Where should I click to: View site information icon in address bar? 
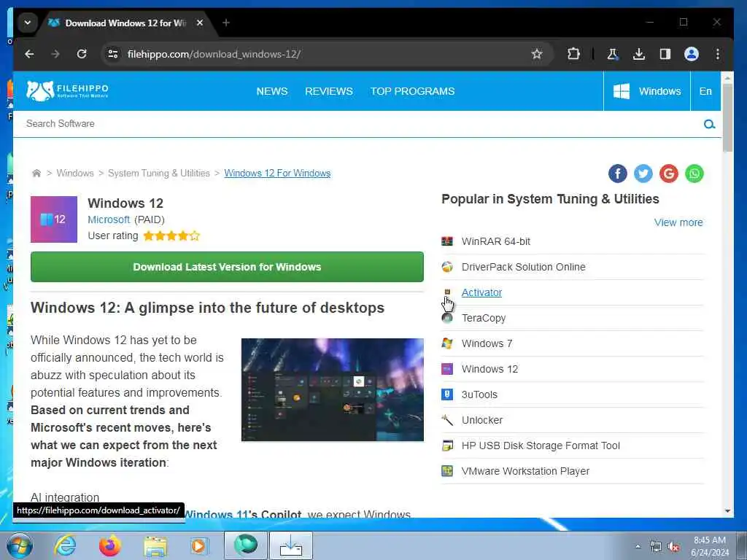coord(113,54)
